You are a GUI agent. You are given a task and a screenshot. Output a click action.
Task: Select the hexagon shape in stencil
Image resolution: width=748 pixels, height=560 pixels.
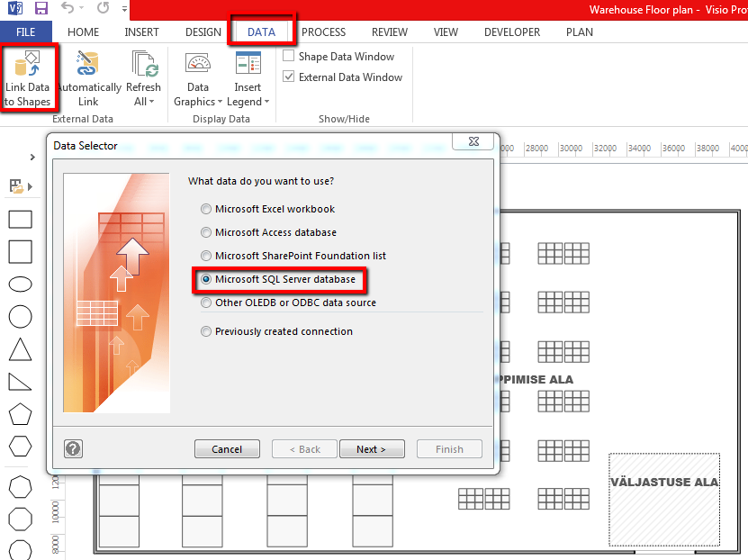pos(21,447)
